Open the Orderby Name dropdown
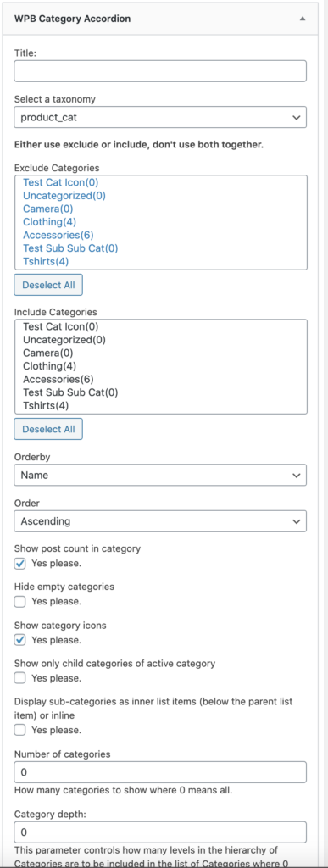Image resolution: width=328 pixels, height=868 pixels. pyautogui.click(x=160, y=475)
